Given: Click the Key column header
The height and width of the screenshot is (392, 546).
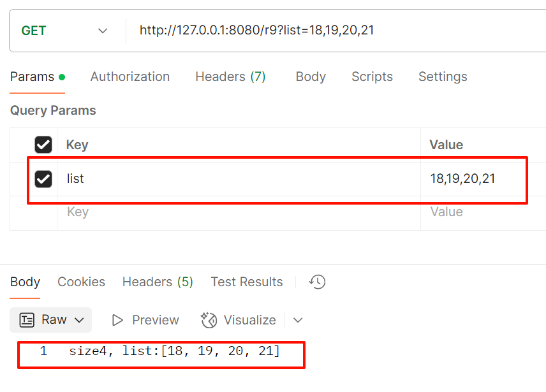Looking at the screenshot, I should click(77, 145).
